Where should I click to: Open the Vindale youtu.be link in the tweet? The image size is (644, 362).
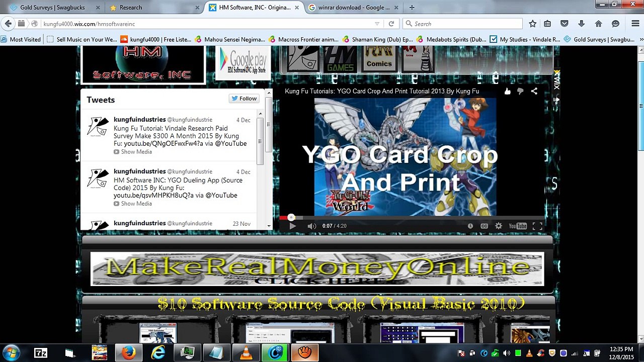coord(164,143)
